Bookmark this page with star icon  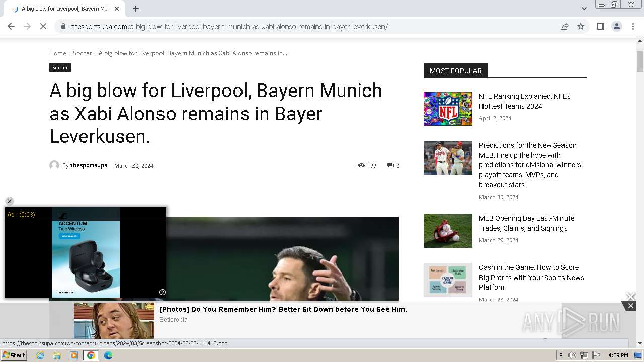click(581, 26)
